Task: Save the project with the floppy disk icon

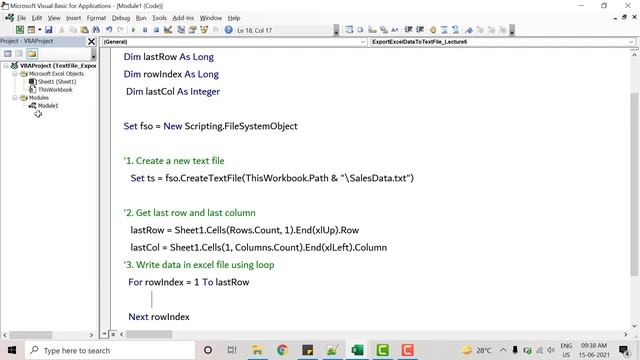Action: click(x=49, y=30)
